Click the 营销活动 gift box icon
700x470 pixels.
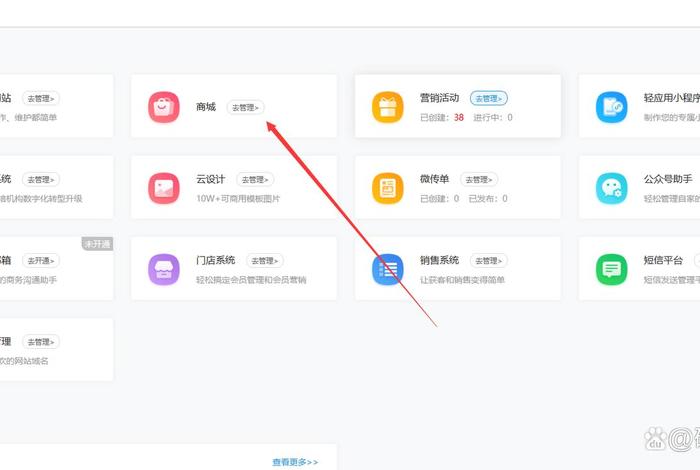[x=388, y=107]
